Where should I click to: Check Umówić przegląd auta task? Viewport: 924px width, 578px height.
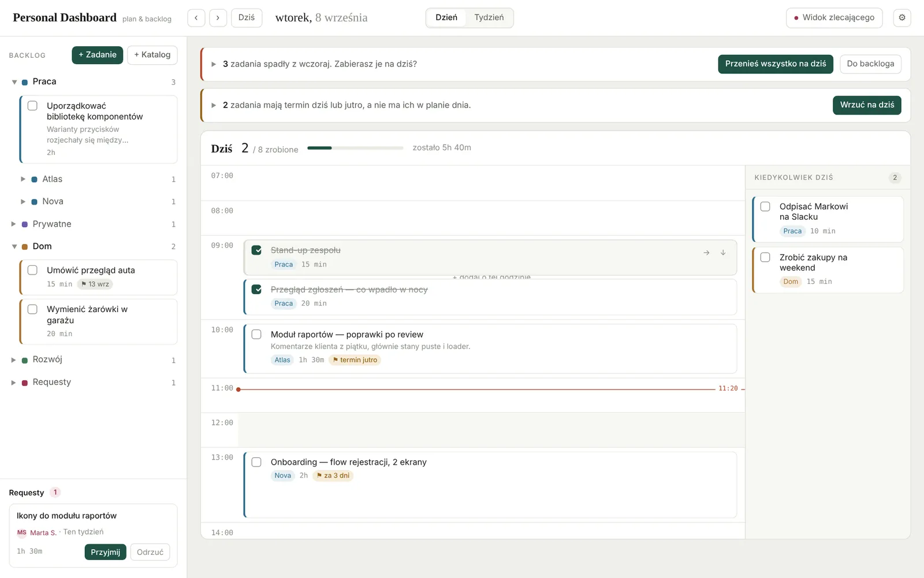tap(33, 270)
